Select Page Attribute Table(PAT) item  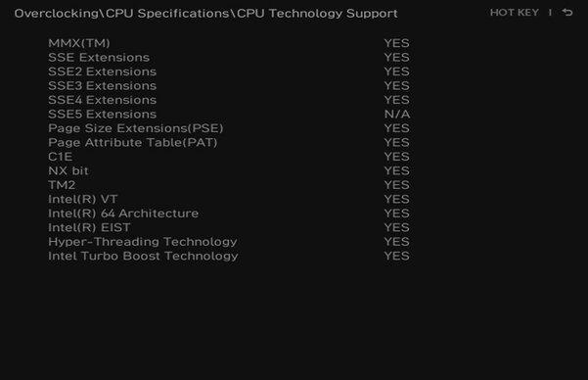[133, 143]
